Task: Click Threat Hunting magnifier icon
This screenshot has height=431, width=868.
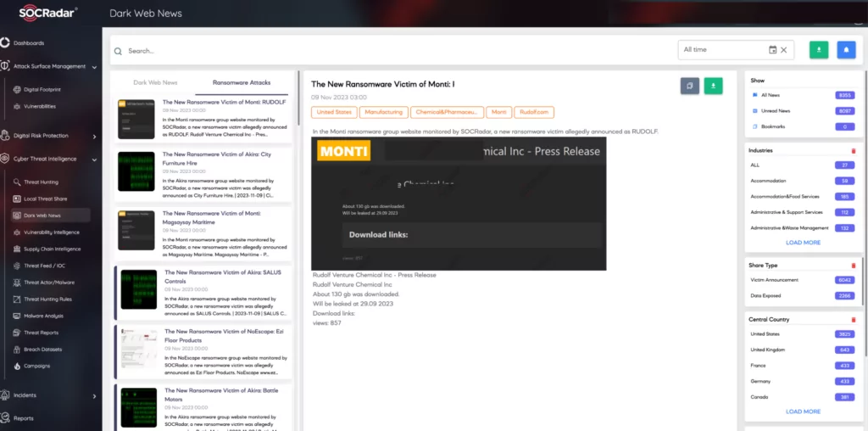Action: (17, 182)
